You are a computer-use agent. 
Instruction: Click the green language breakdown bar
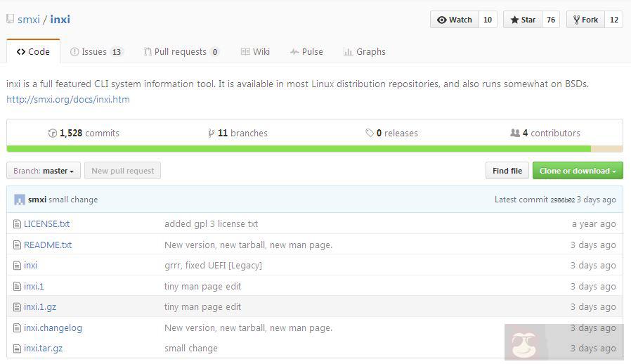299,149
